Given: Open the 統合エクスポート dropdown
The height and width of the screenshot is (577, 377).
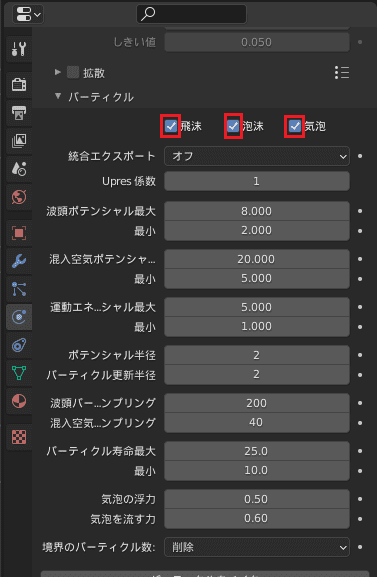Looking at the screenshot, I should tap(257, 156).
